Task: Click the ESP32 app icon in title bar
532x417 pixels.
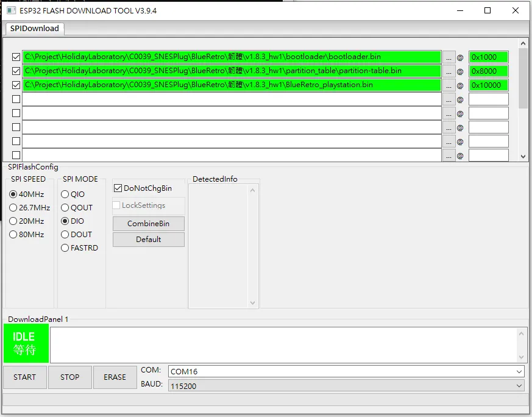Action: pos(11,10)
